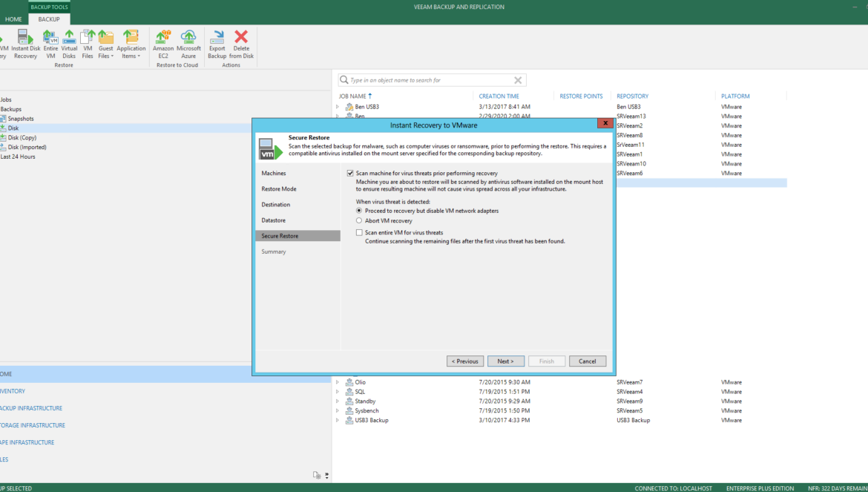Expand the Olio job row
Screen dimensions: 868x492
coord(338,382)
